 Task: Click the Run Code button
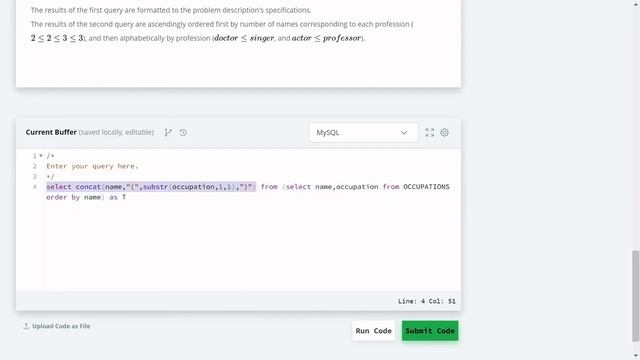(x=373, y=331)
